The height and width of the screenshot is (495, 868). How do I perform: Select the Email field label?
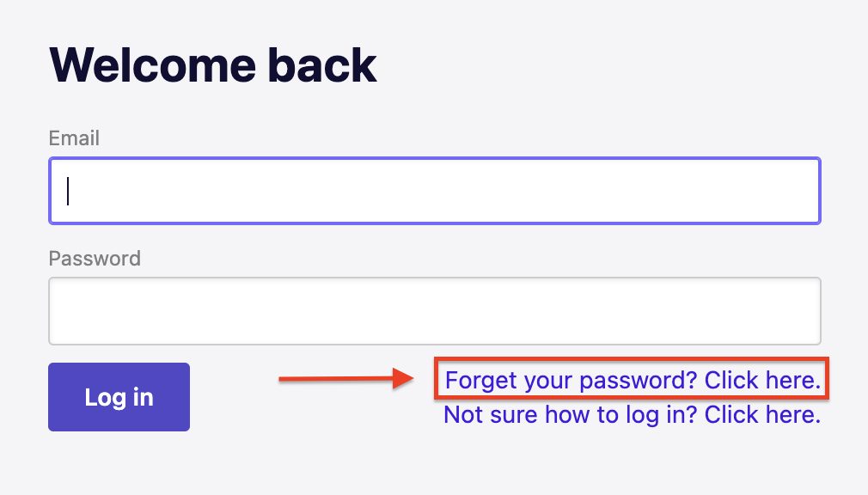point(74,137)
